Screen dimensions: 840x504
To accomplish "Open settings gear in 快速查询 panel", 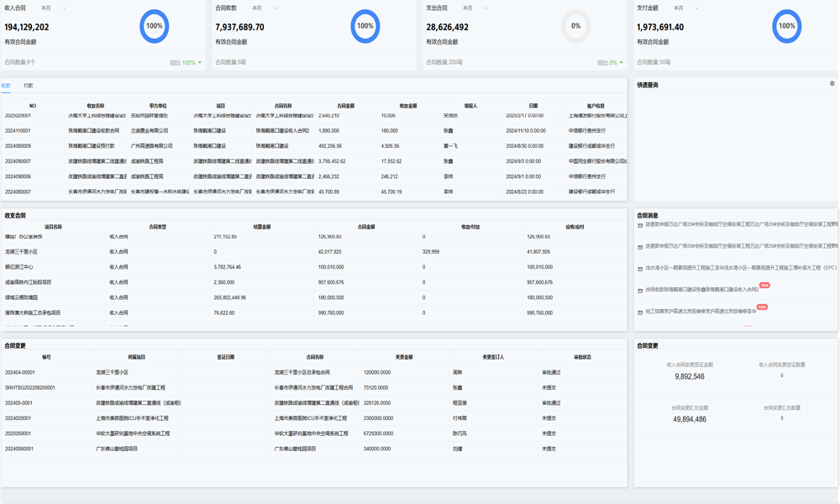I will (x=832, y=84).
